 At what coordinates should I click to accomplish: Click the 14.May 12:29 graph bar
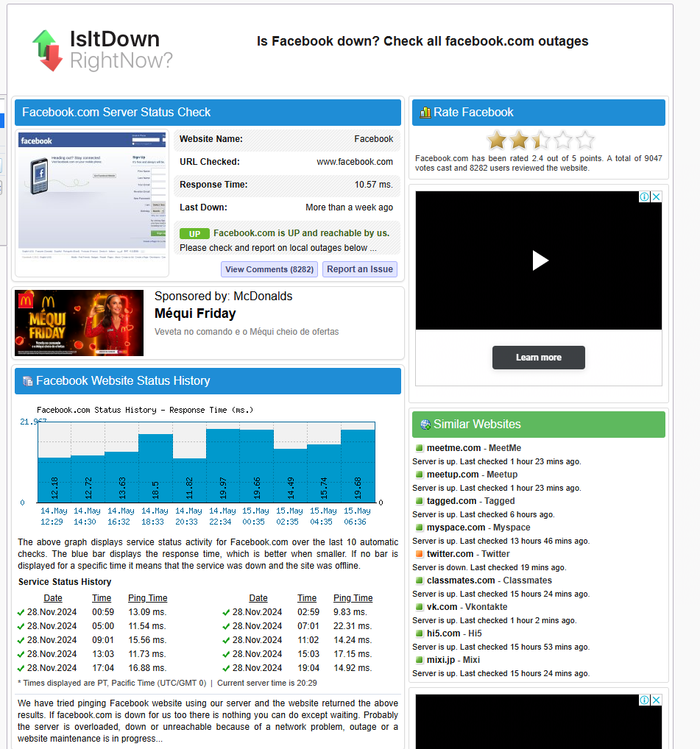click(54, 480)
